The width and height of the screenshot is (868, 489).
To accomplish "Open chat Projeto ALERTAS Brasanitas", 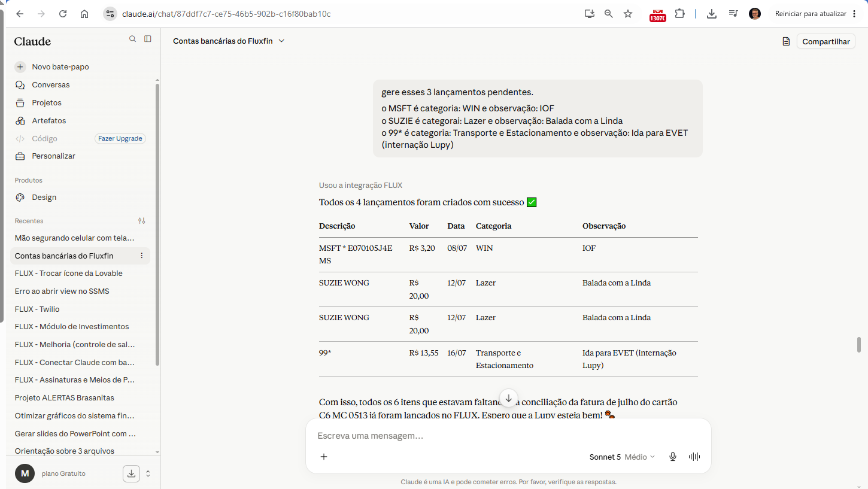I will (65, 398).
